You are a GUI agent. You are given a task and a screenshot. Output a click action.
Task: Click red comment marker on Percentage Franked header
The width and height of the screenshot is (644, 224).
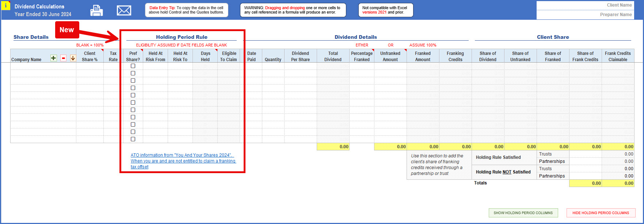pyautogui.click(x=373, y=50)
